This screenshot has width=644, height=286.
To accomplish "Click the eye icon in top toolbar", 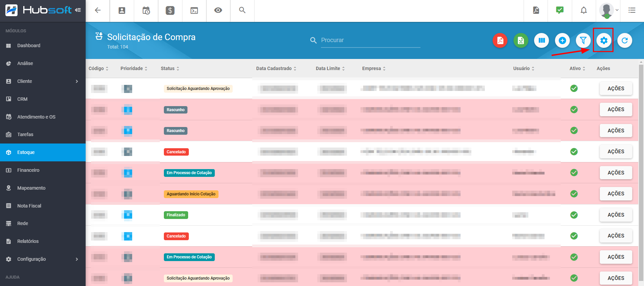I will pyautogui.click(x=218, y=10).
